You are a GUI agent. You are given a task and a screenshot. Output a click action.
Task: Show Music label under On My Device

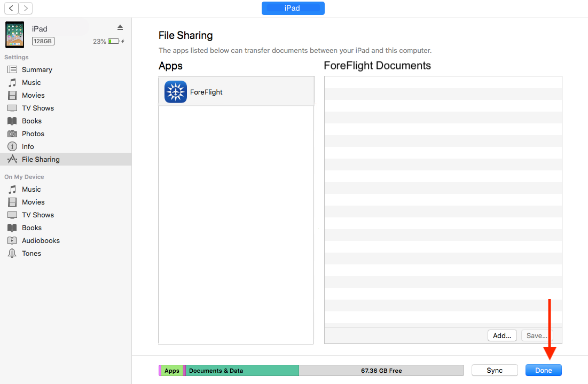coord(31,190)
